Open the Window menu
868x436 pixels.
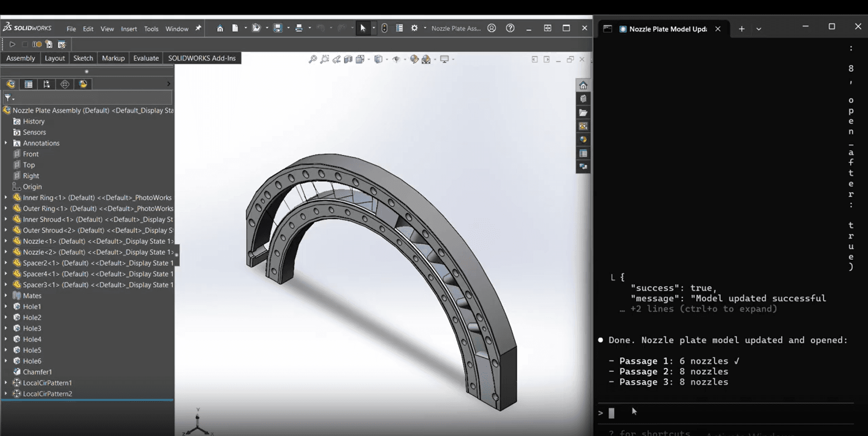point(177,29)
